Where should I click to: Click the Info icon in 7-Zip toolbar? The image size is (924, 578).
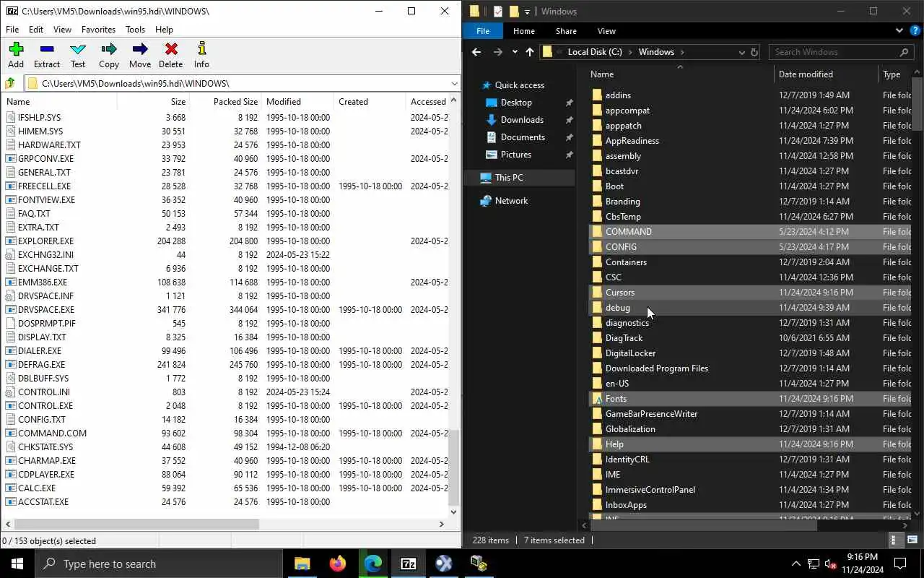point(201,55)
